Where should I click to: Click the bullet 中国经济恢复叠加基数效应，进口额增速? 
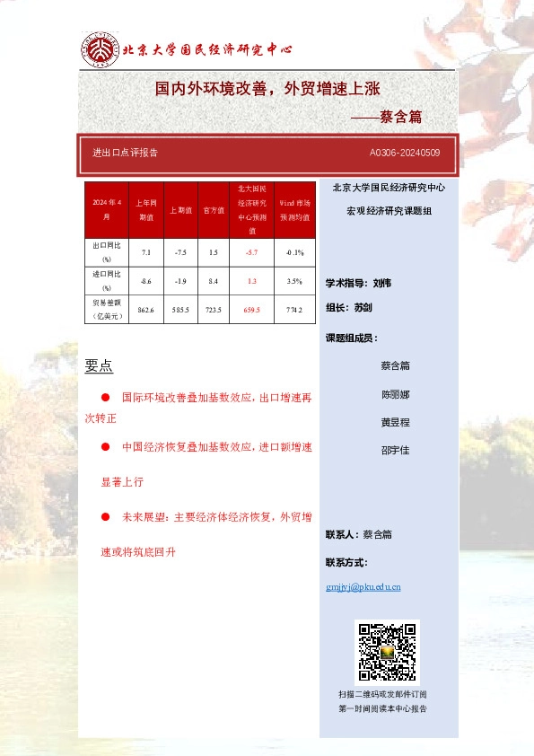[217, 447]
